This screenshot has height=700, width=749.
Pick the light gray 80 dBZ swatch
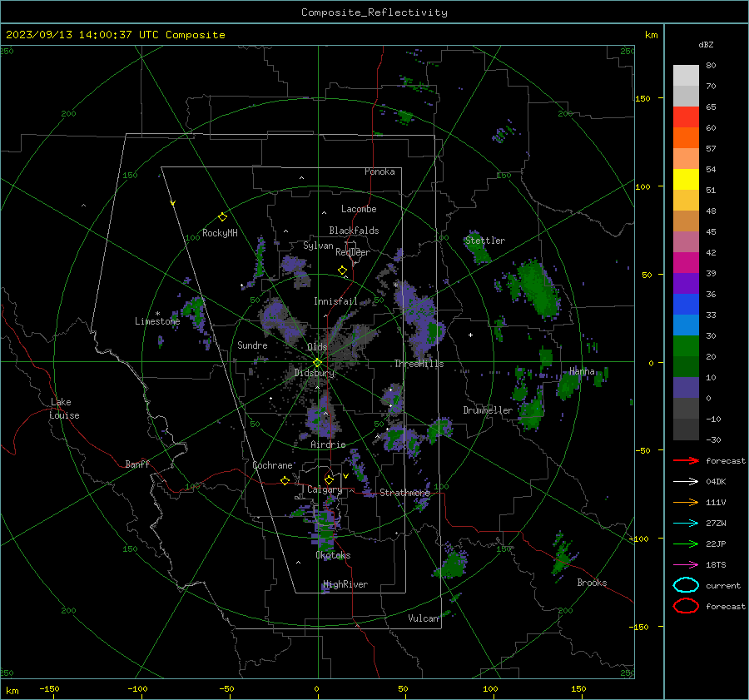point(686,75)
